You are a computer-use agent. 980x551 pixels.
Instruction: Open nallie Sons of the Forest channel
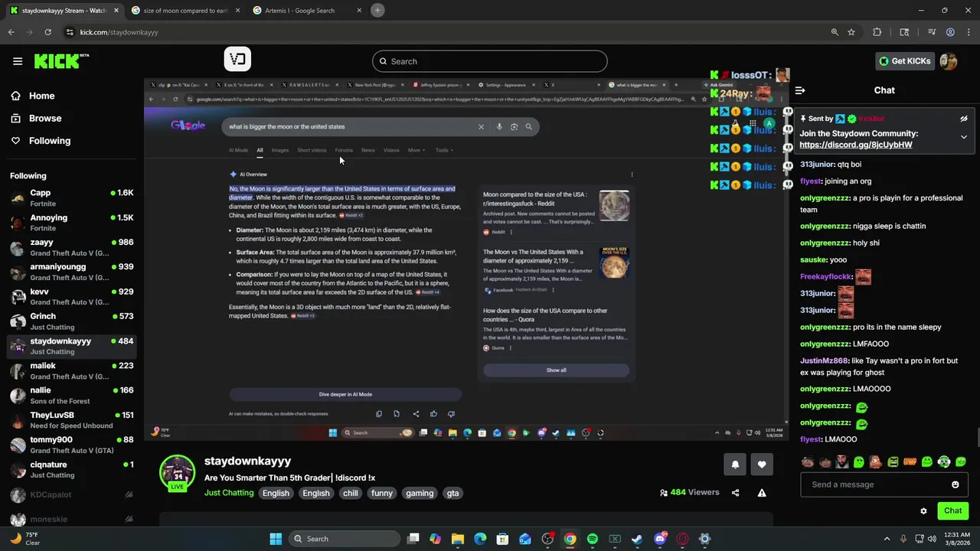71,396
